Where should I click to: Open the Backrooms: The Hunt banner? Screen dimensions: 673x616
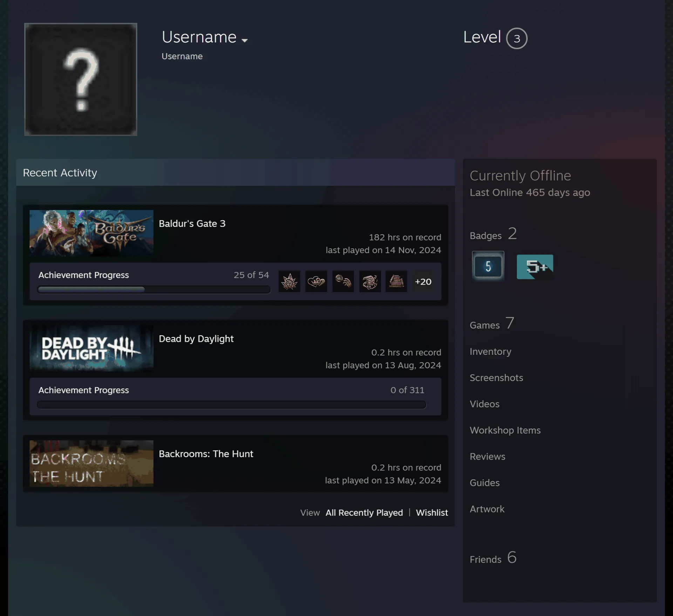coord(91,463)
